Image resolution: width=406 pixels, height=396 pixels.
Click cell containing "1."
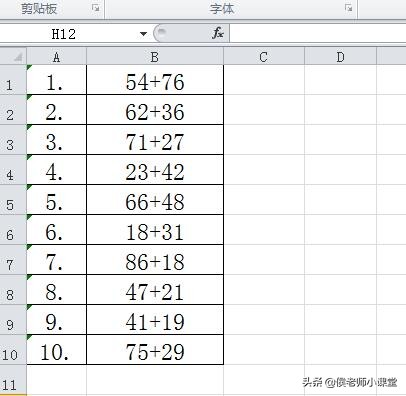[x=57, y=80]
